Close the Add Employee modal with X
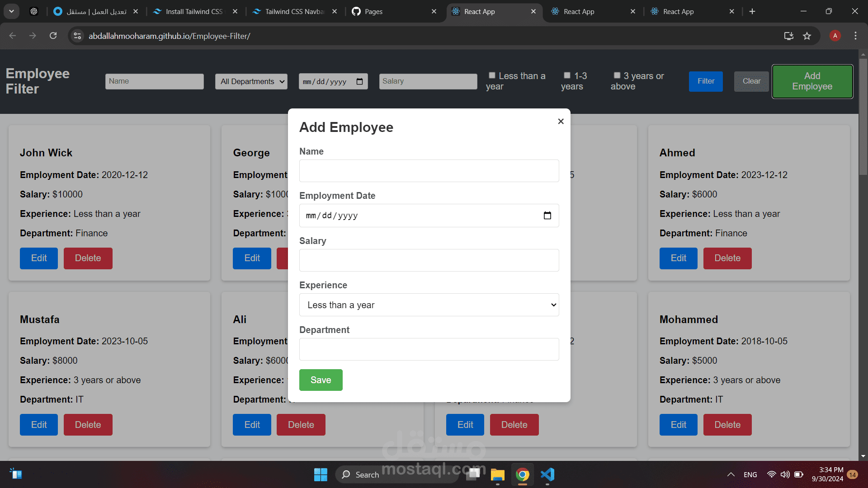This screenshot has width=868, height=488. tap(561, 121)
